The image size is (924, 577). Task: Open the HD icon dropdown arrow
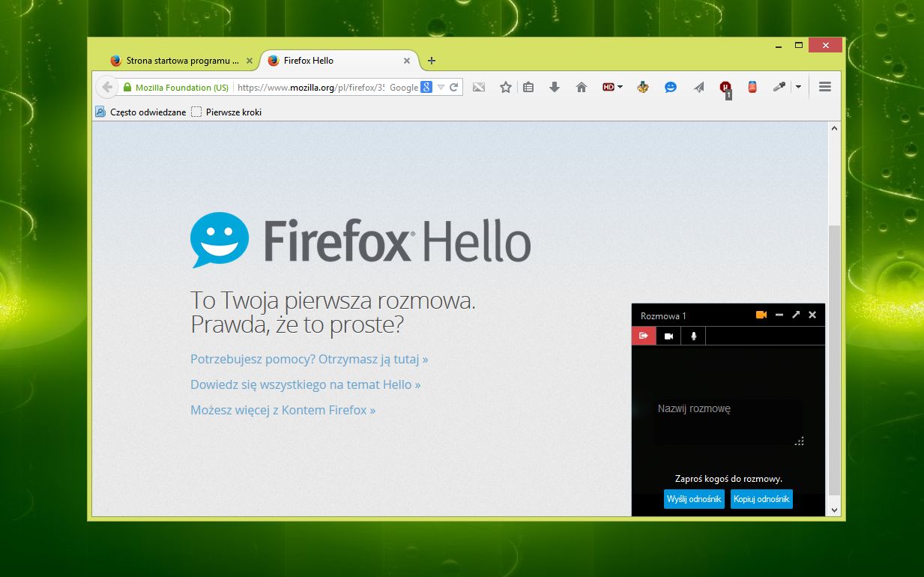pos(620,87)
